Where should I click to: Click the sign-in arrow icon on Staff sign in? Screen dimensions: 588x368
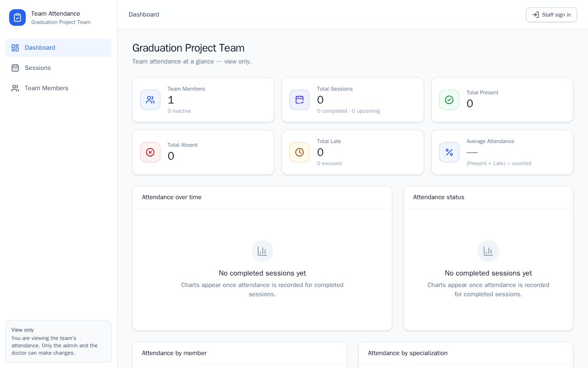pyautogui.click(x=536, y=15)
